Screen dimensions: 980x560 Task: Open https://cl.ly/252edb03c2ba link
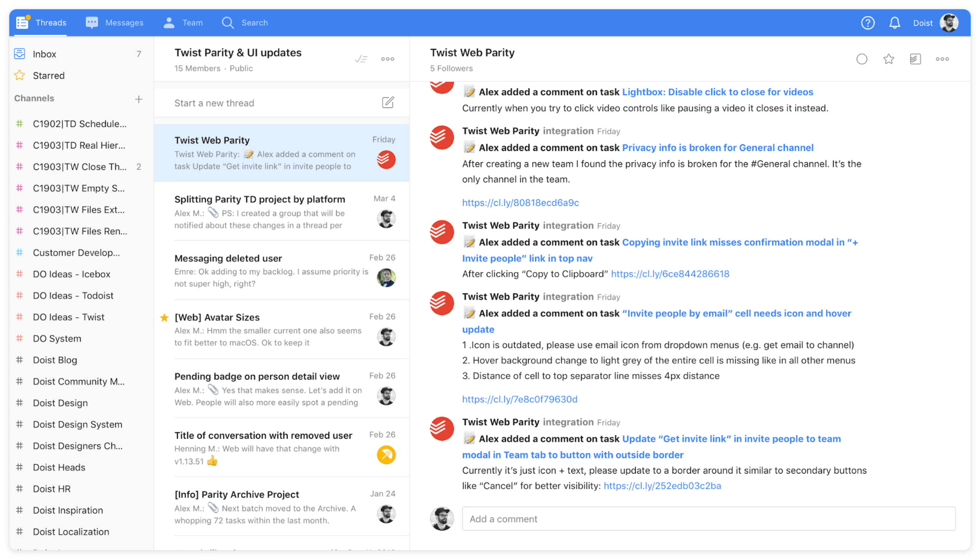[x=662, y=486]
